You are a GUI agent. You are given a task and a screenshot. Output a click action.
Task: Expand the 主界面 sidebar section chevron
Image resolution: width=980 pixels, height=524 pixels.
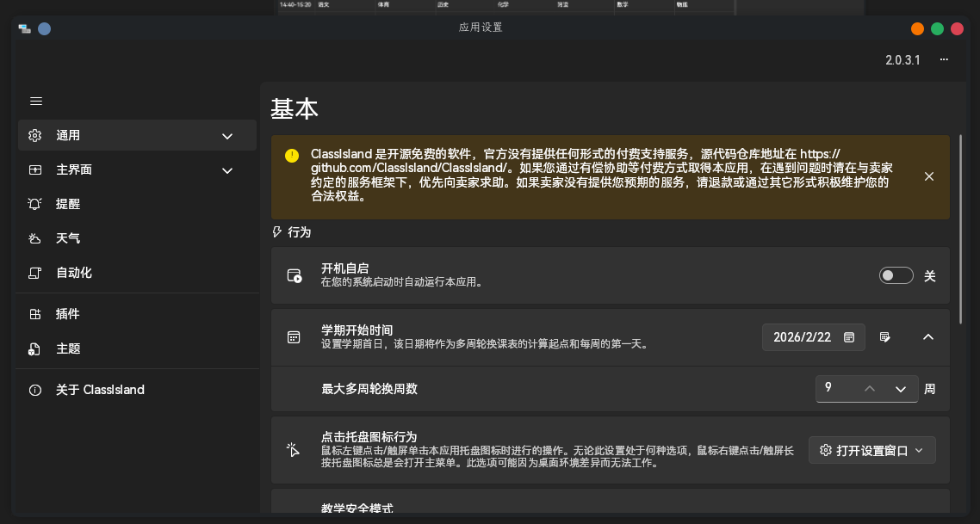coord(227,170)
